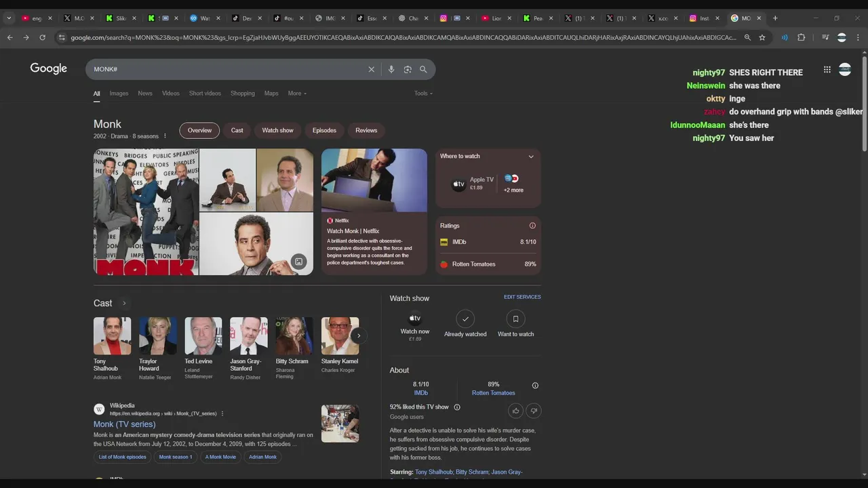Viewport: 868px width, 488px height.
Task: Click thumbs up for this show
Action: pyautogui.click(x=516, y=411)
